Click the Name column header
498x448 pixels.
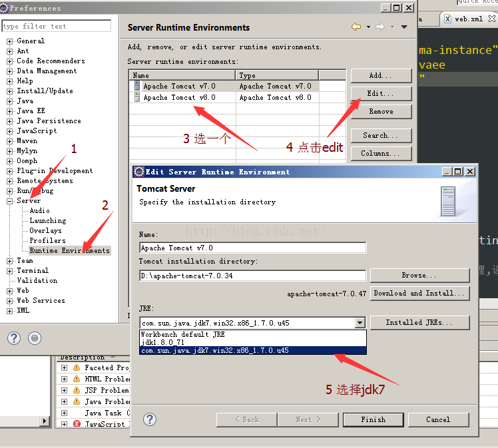[182, 75]
